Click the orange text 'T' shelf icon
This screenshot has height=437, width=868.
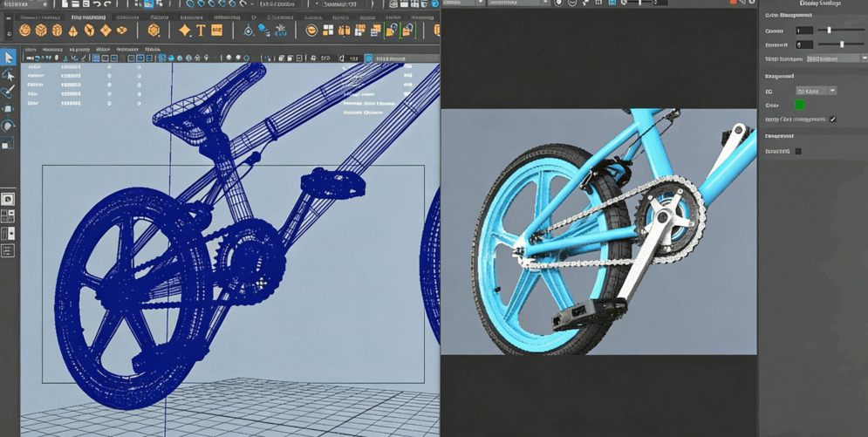pos(201,31)
